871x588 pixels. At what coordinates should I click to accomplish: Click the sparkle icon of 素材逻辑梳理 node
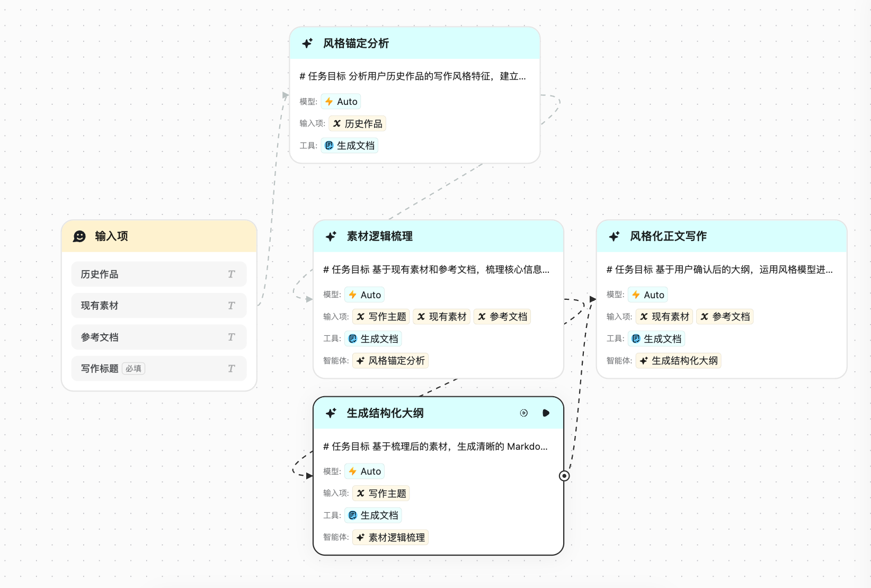tap(331, 236)
